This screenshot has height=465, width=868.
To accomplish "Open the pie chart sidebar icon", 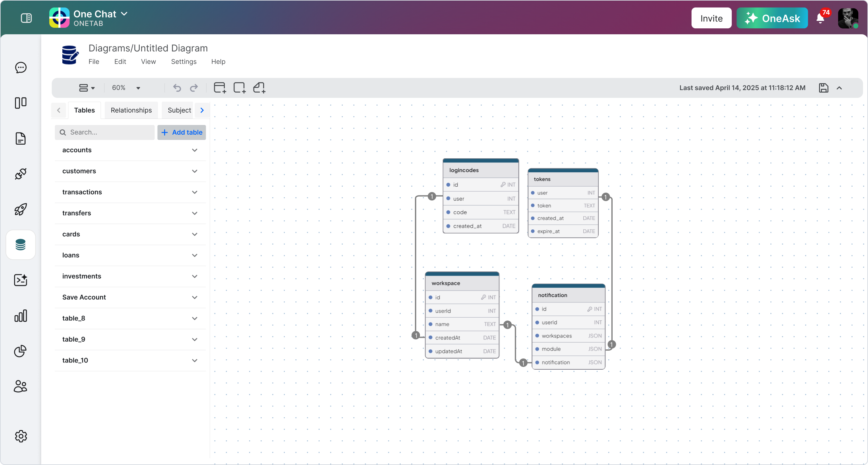I will pyautogui.click(x=21, y=351).
